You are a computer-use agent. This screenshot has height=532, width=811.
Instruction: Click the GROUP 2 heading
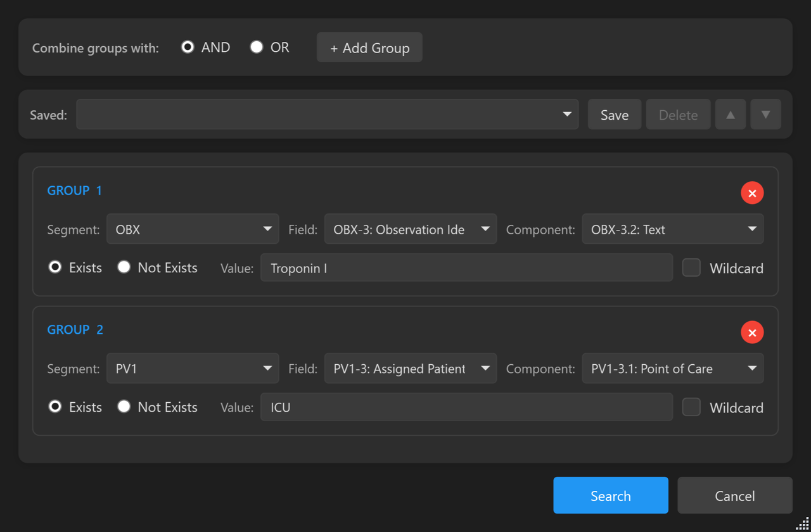point(75,329)
